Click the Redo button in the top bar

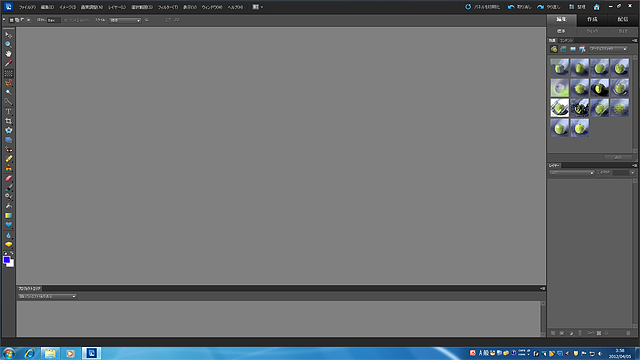coord(549,7)
